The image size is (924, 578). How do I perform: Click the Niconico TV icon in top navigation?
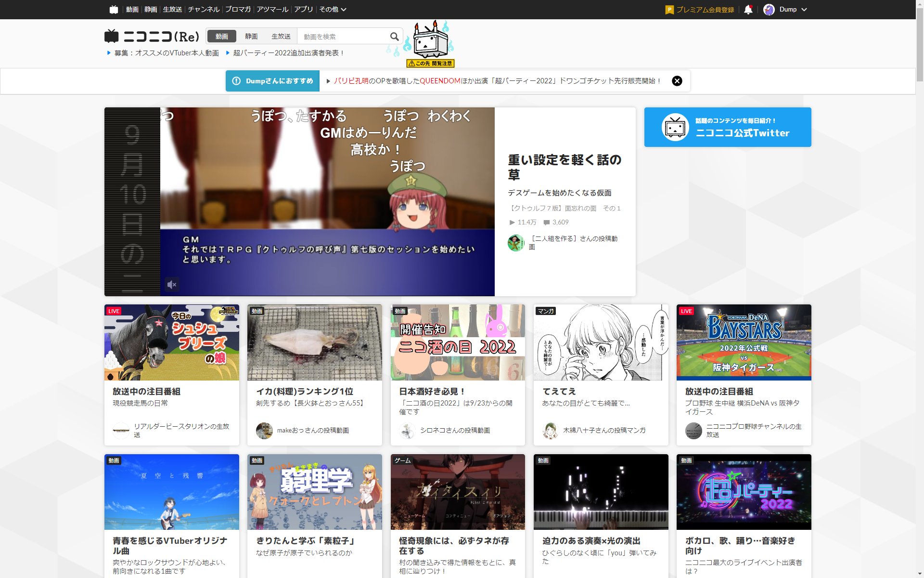pos(114,9)
